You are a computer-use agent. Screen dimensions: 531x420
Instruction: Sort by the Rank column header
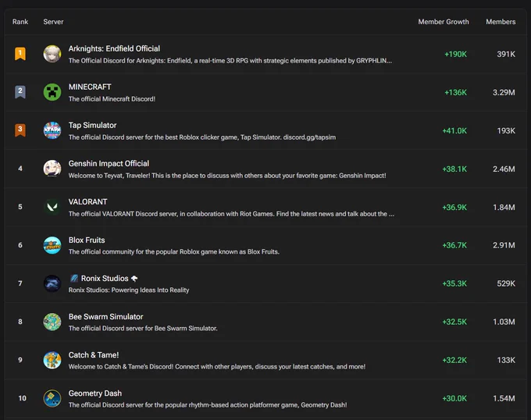tap(20, 22)
